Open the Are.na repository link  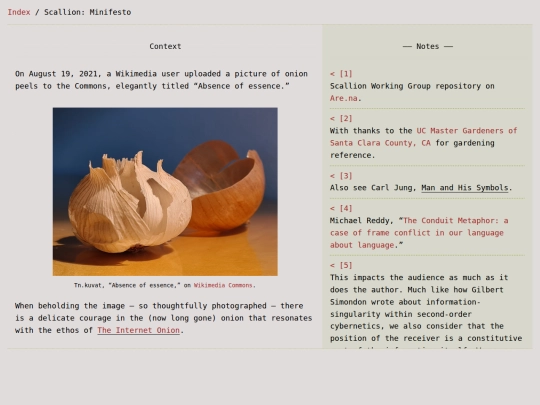[343, 98]
